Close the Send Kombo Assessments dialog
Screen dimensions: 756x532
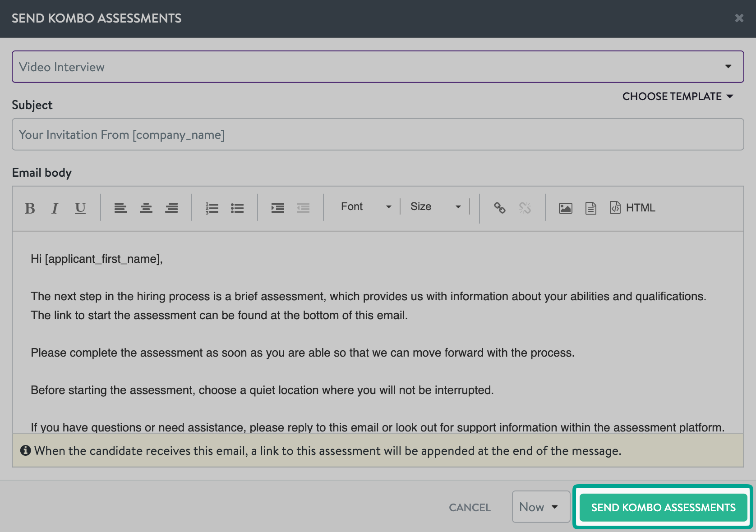coord(739,18)
